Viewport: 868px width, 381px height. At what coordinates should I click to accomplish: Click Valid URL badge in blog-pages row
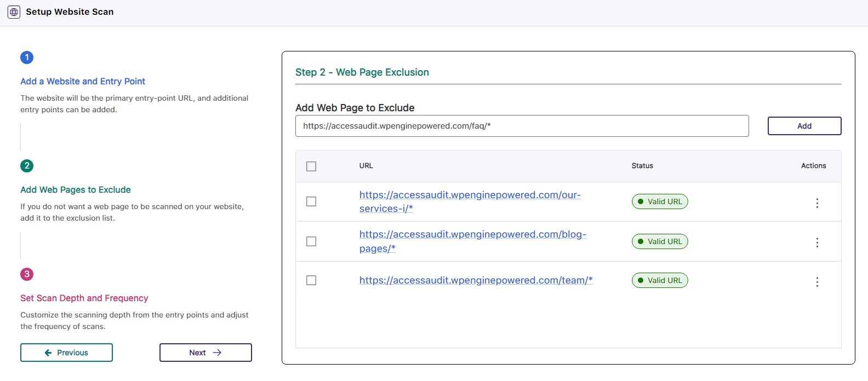tap(660, 241)
